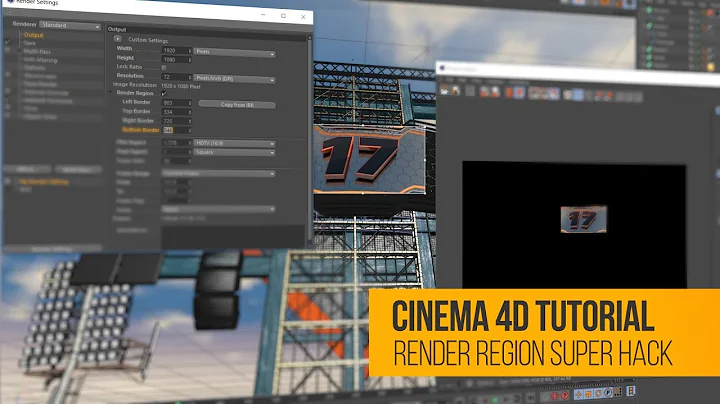Open the Pixels/Inch (DPI) dropdown
720x404 pixels.
point(235,79)
